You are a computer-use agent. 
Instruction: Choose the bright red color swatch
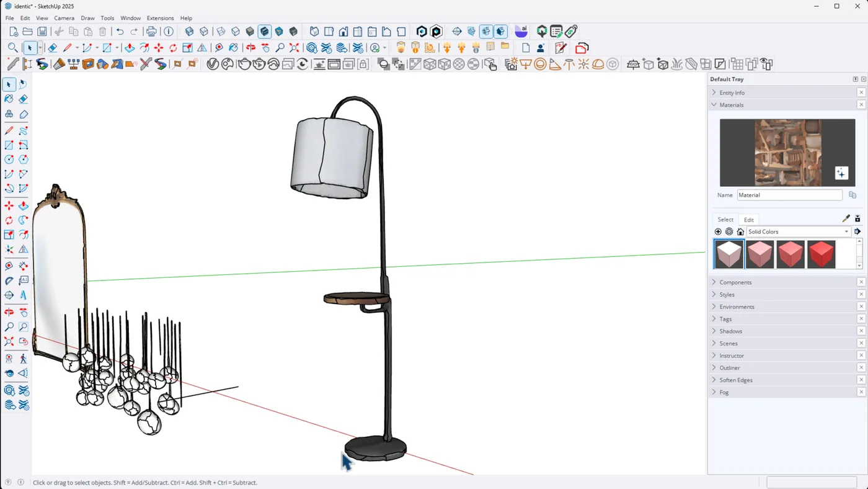(821, 254)
